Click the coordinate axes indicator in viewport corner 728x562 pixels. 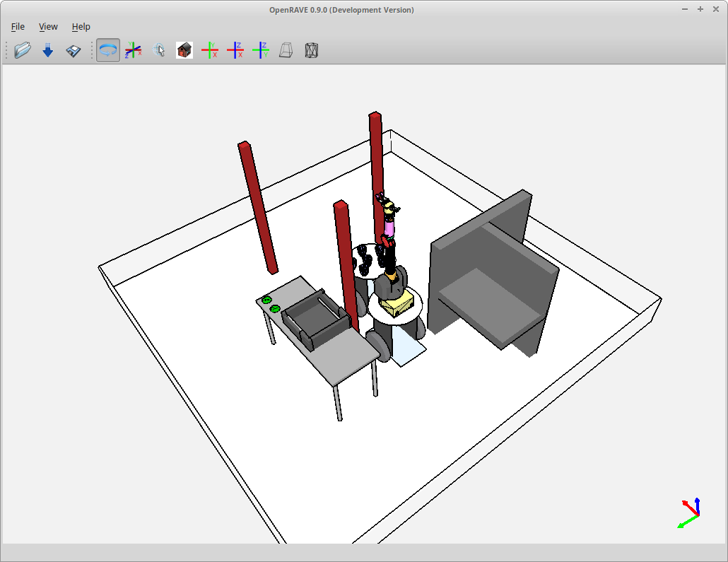688,513
